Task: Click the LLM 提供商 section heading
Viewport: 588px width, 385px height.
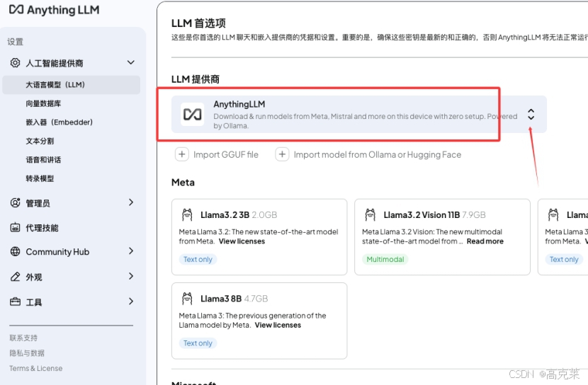Action: (196, 79)
